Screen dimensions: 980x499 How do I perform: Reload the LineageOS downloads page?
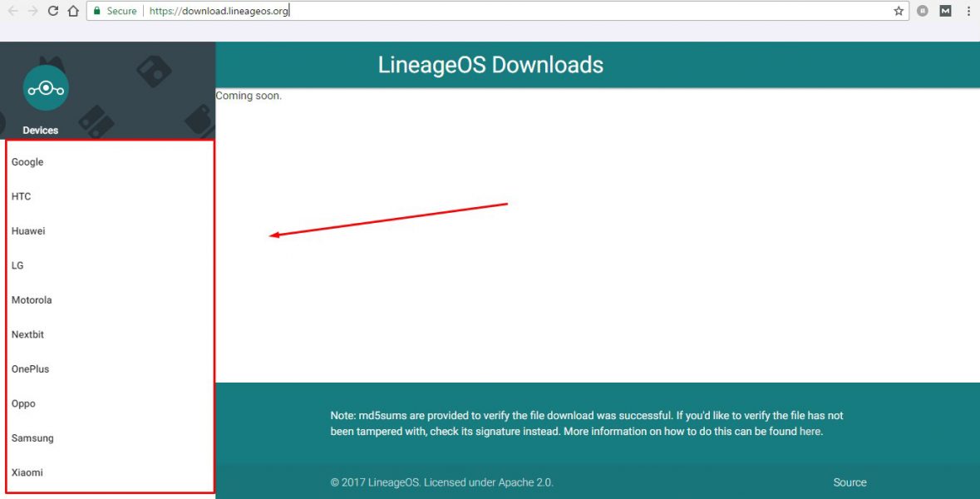52,11
